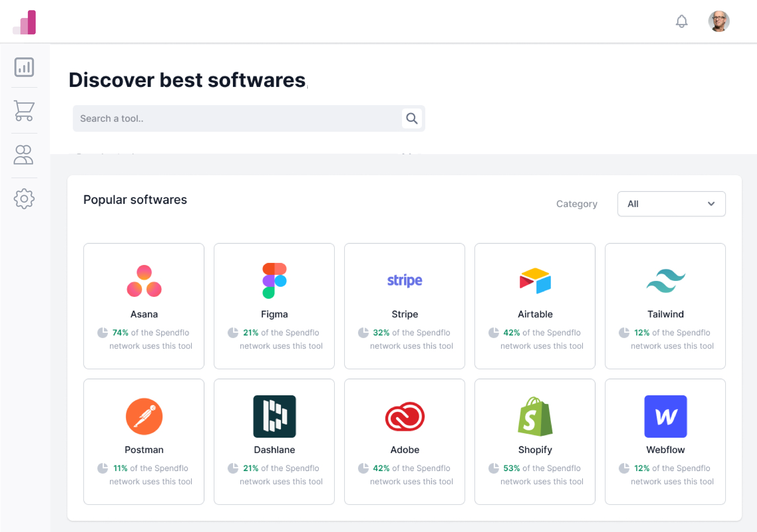Click the pie chart icon on Figma card
Image resolution: width=757 pixels, height=532 pixels.
click(233, 332)
